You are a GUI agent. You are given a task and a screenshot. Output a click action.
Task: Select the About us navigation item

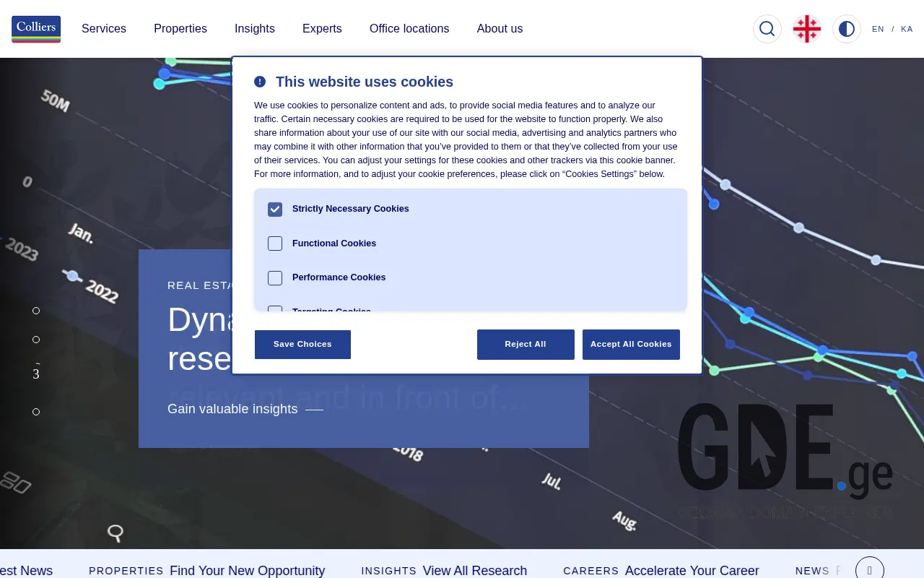[x=500, y=29]
